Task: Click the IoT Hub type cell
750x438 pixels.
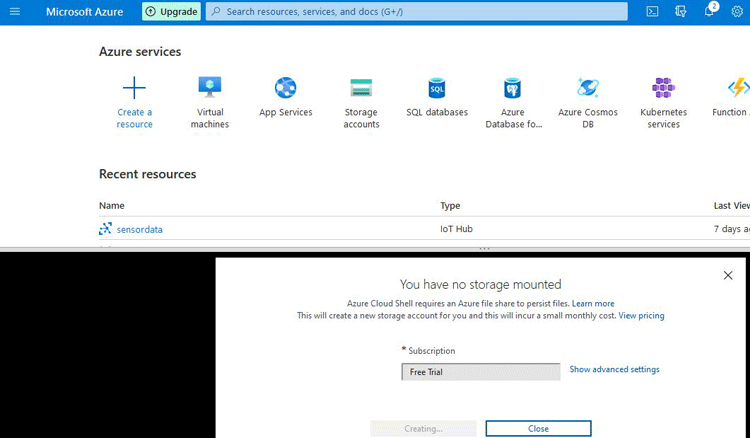Action: pyautogui.click(x=456, y=229)
